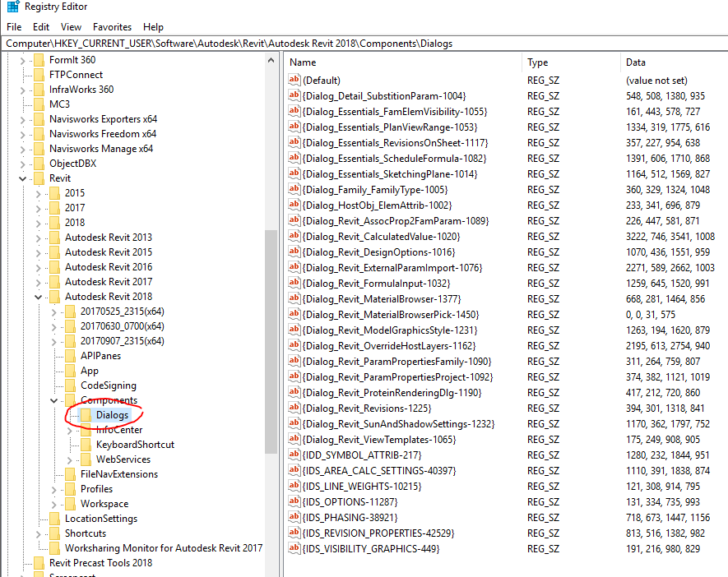Select the {Dialog_Revit_CalculatedValue-1020} value name
Image resolution: width=728 pixels, height=577 pixels.
(381, 237)
